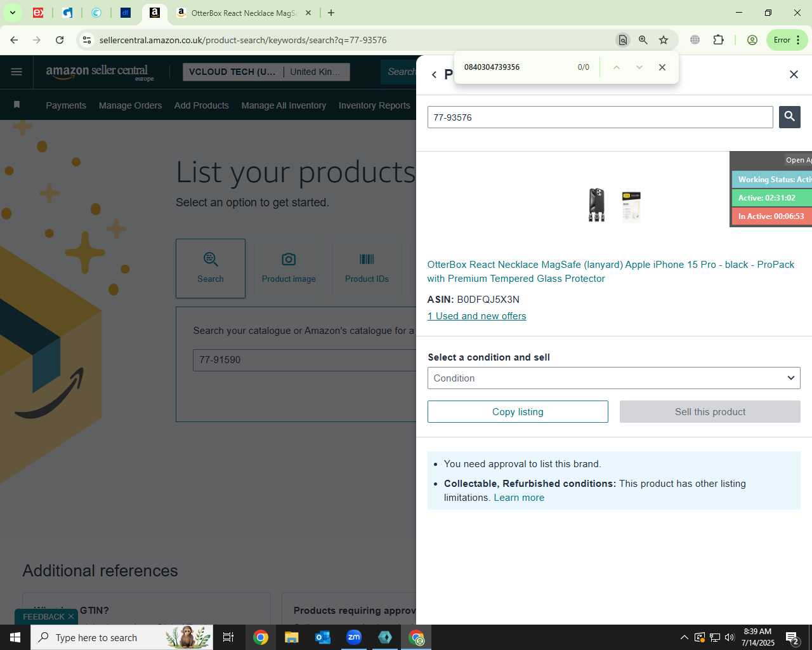Click the bookmark flag icon in navigation
The width and height of the screenshot is (812, 650).
[17, 105]
